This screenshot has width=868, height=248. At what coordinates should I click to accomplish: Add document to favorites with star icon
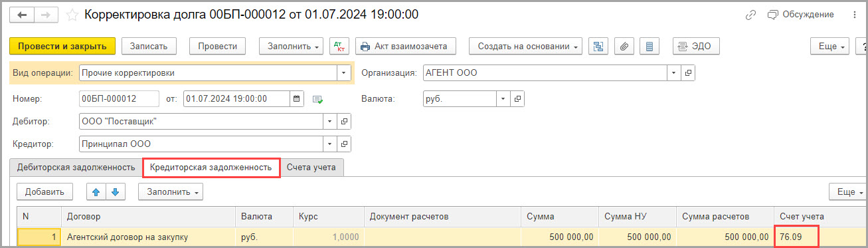[x=72, y=15]
